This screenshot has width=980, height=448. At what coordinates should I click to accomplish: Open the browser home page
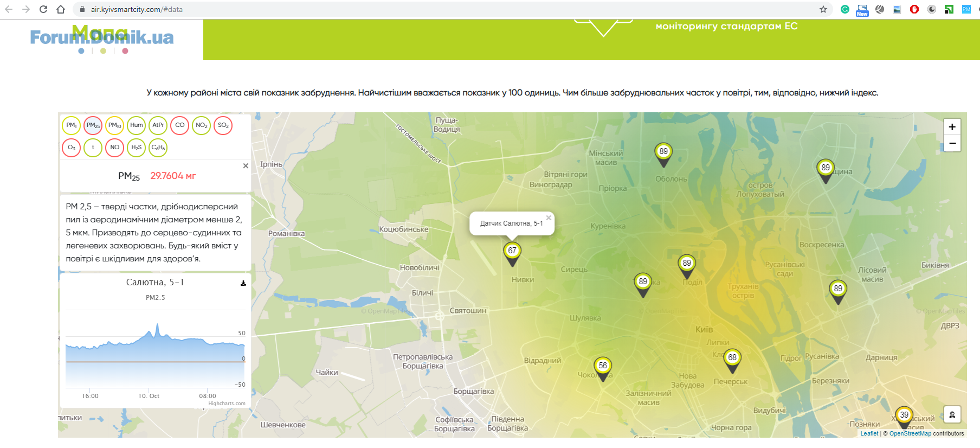61,9
